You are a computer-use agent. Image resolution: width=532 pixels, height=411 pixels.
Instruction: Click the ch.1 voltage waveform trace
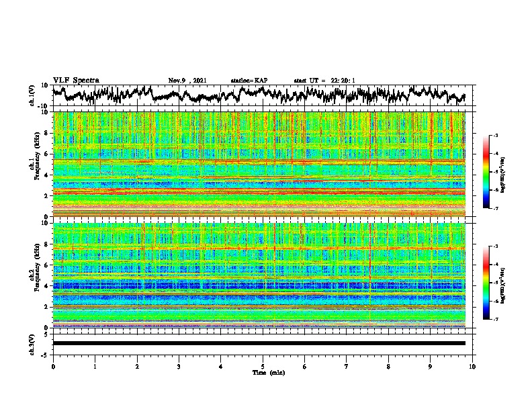coord(259,95)
